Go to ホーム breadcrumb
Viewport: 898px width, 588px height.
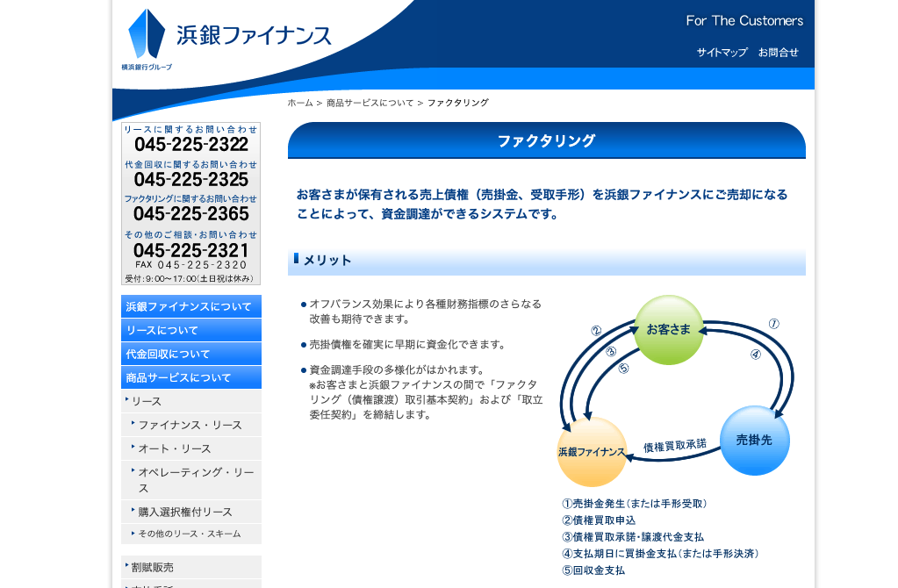(x=299, y=103)
